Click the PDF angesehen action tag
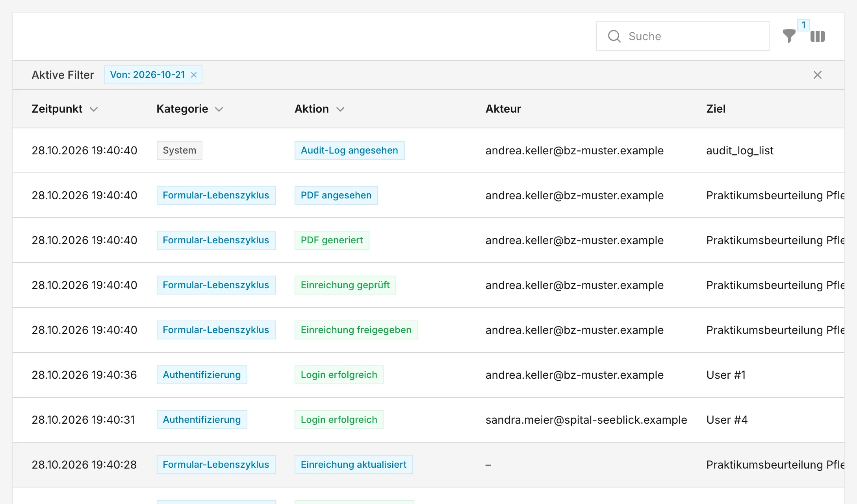 point(336,195)
